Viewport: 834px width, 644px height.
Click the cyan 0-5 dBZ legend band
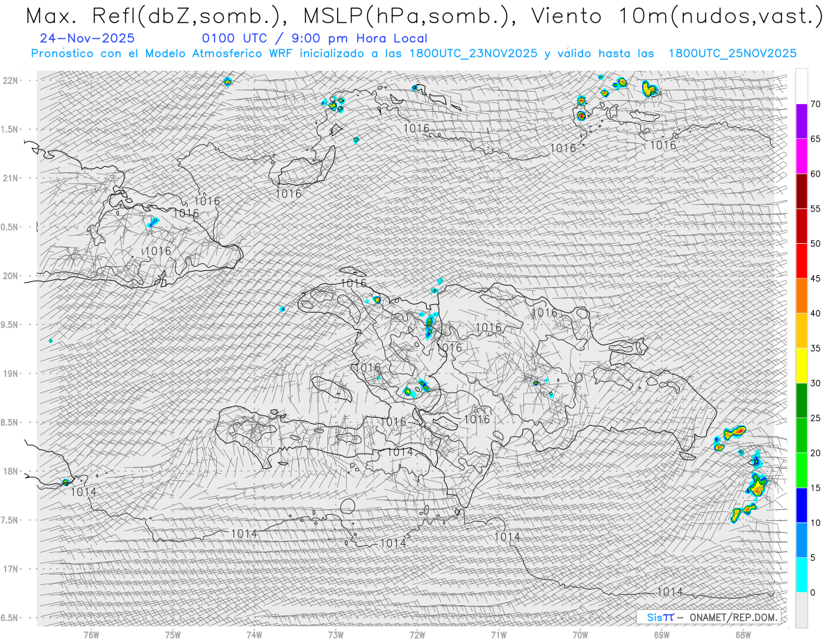point(801,575)
